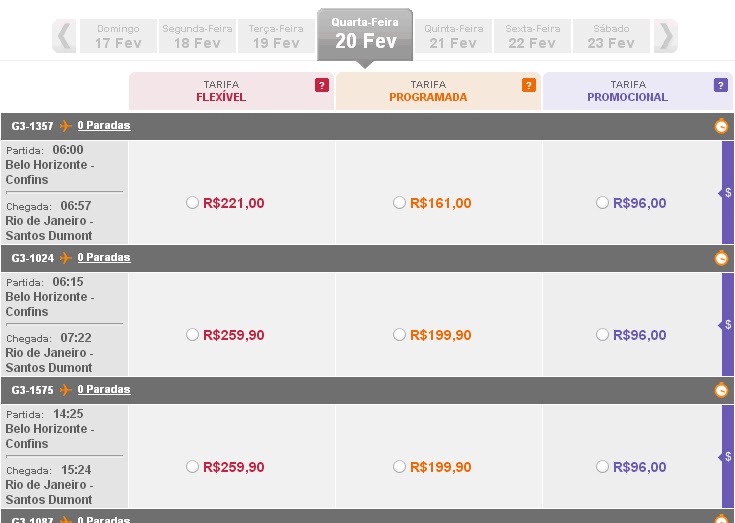Go to previous week of dates
This screenshot has height=523, width=735.
point(65,37)
